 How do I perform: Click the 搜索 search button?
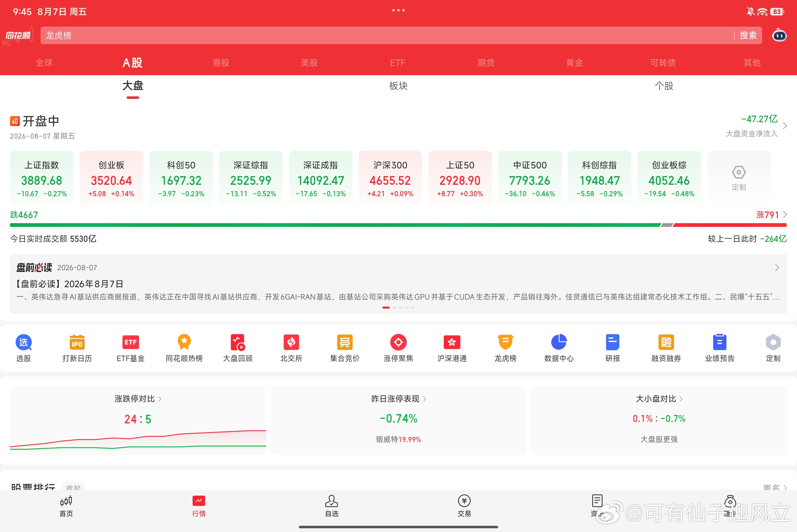click(748, 35)
